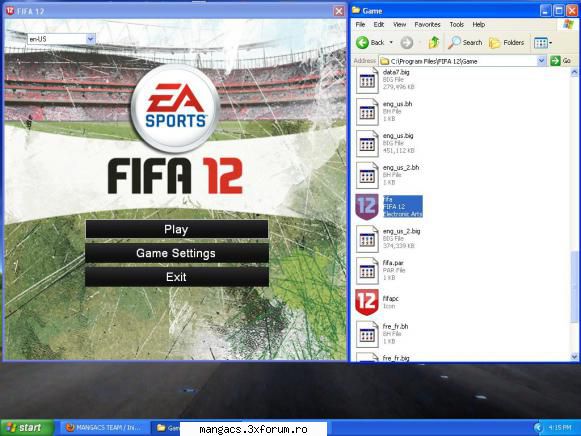Screen dimensions: 581x436
Task: Expand the Address bar dropdown
Action: (x=542, y=61)
